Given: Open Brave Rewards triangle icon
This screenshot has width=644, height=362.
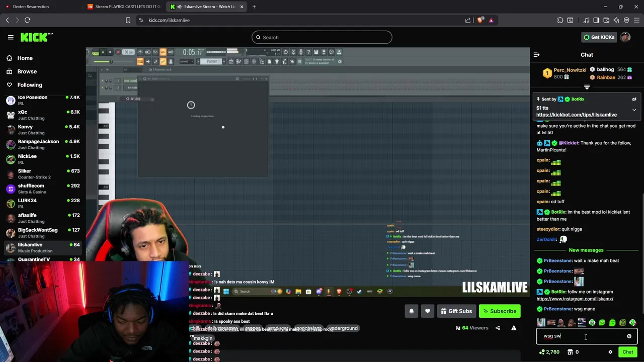Looking at the screenshot, I should coord(491,20).
